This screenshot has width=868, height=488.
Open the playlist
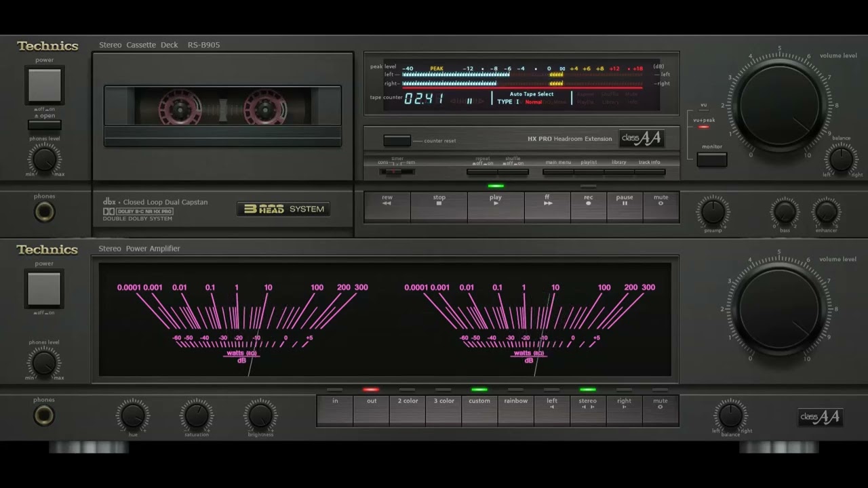pyautogui.click(x=589, y=172)
